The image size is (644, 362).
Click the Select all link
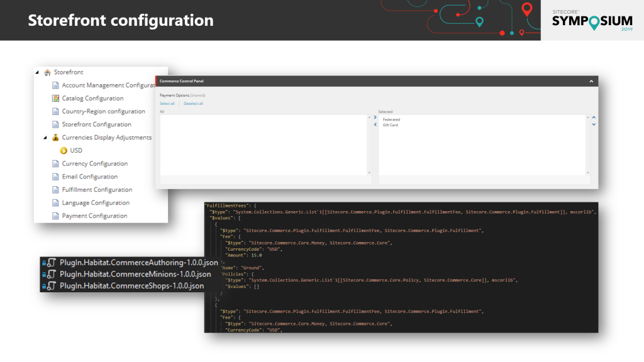(167, 103)
